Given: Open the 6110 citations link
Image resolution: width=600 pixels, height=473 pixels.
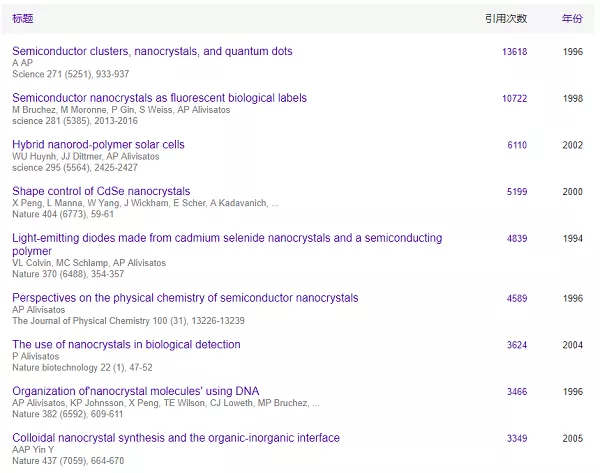Looking at the screenshot, I should pyautogui.click(x=517, y=145).
